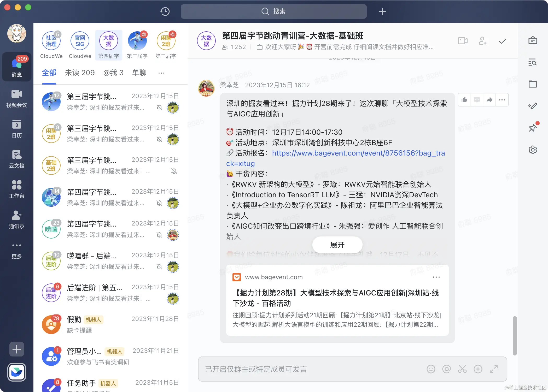Forward the message arrow icon
The image size is (548, 392).
[489, 100]
